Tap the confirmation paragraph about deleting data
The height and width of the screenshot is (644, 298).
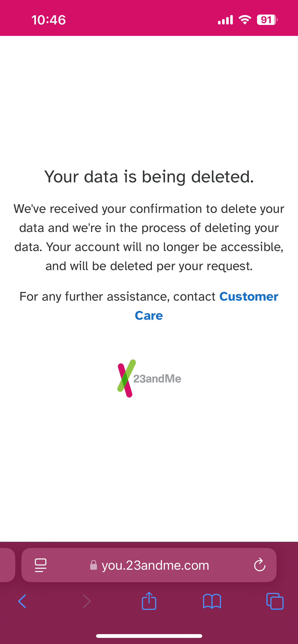(149, 237)
